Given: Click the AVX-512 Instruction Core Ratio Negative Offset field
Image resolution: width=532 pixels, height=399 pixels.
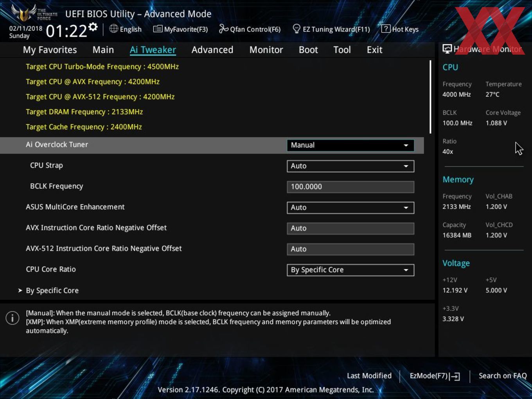Looking at the screenshot, I should [350, 249].
